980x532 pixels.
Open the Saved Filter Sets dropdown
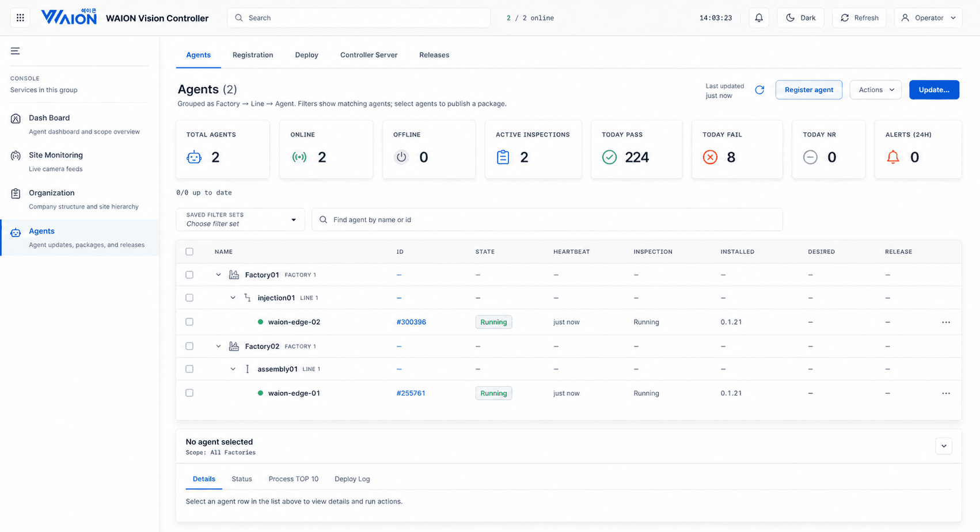pos(240,219)
